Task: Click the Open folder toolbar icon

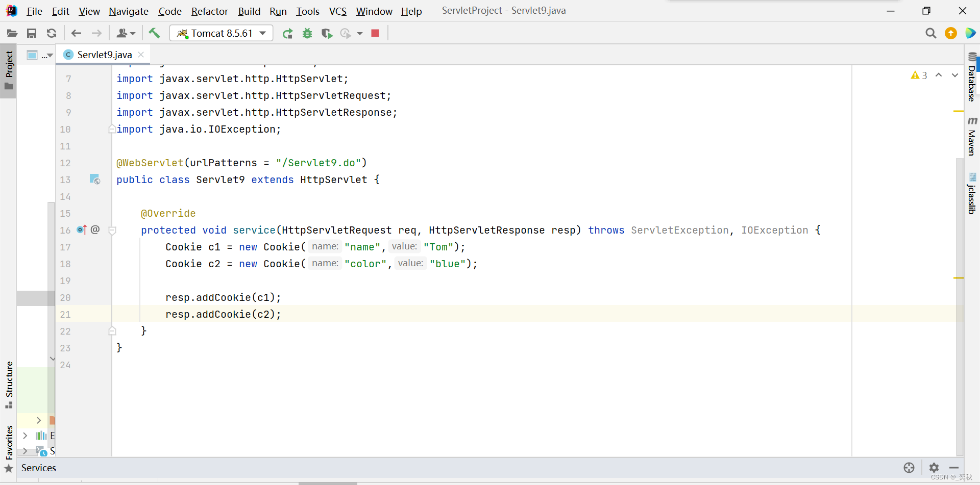Action: [12, 34]
